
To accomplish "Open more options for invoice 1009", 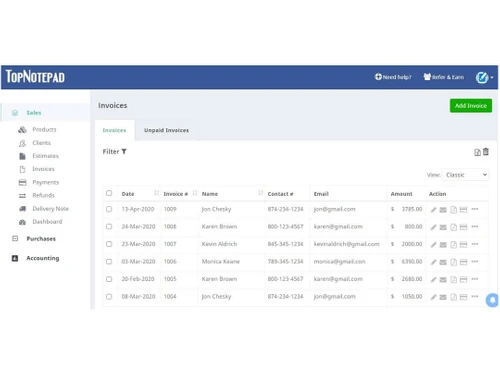I will (x=475, y=209).
